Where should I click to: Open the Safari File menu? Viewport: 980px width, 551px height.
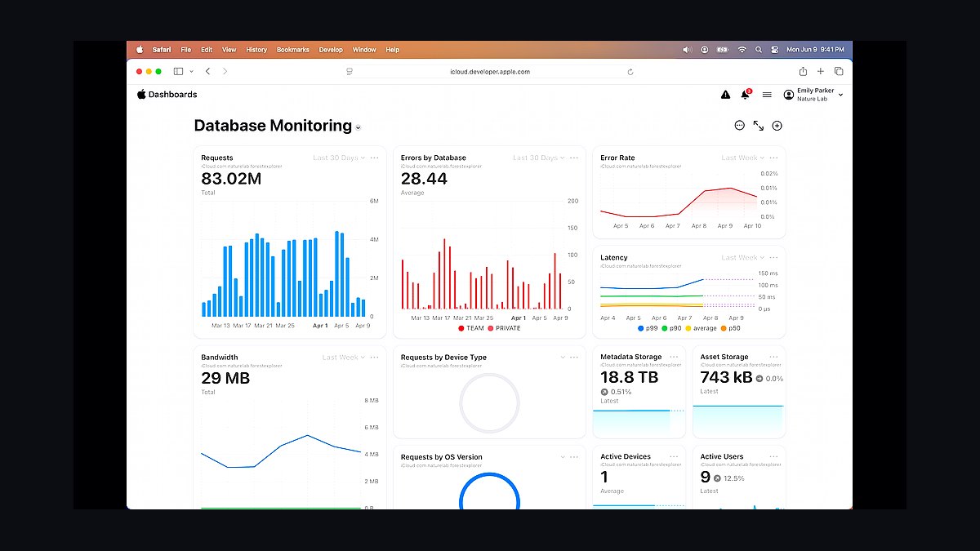[x=186, y=50]
